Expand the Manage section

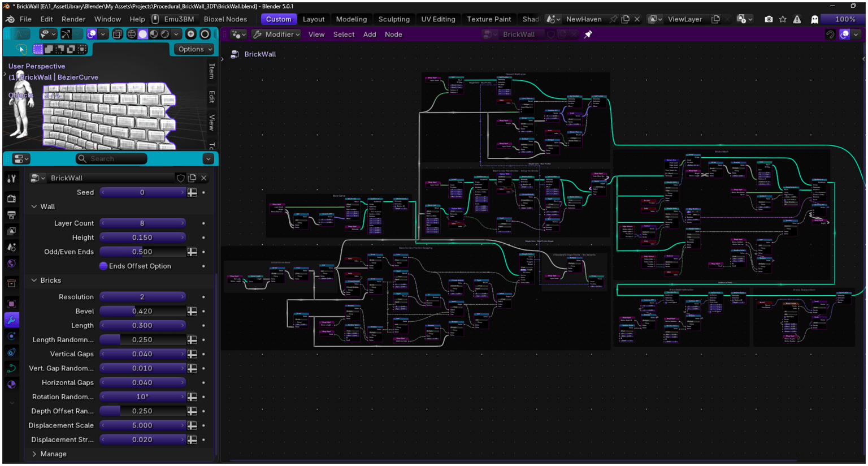pos(50,454)
